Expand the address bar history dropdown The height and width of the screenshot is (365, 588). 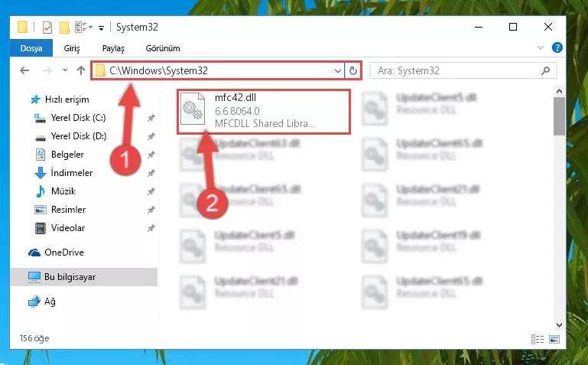pyautogui.click(x=337, y=70)
